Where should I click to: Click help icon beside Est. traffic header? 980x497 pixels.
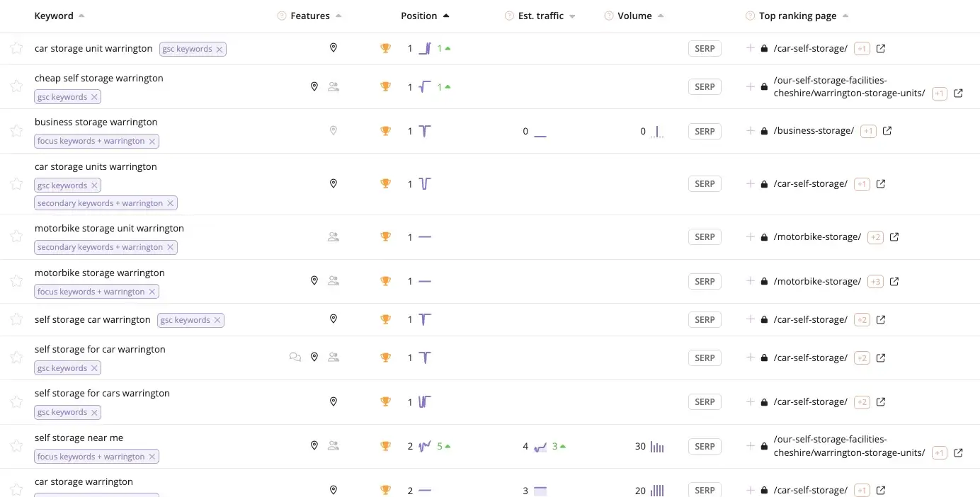pyautogui.click(x=509, y=16)
